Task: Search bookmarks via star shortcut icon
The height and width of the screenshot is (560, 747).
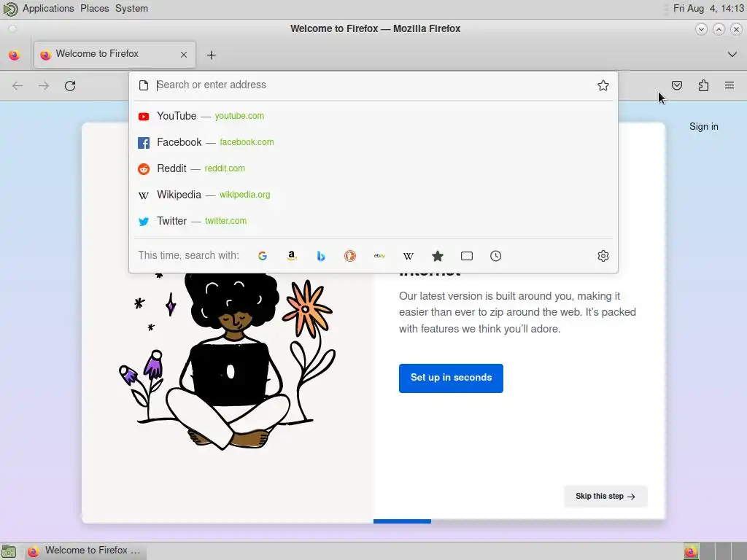Action: tap(438, 256)
